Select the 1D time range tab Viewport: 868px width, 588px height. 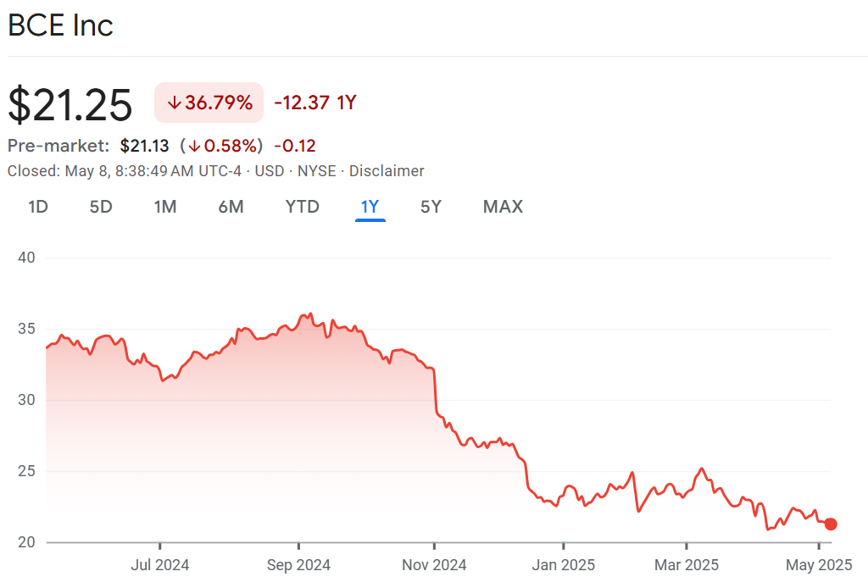pyautogui.click(x=38, y=207)
